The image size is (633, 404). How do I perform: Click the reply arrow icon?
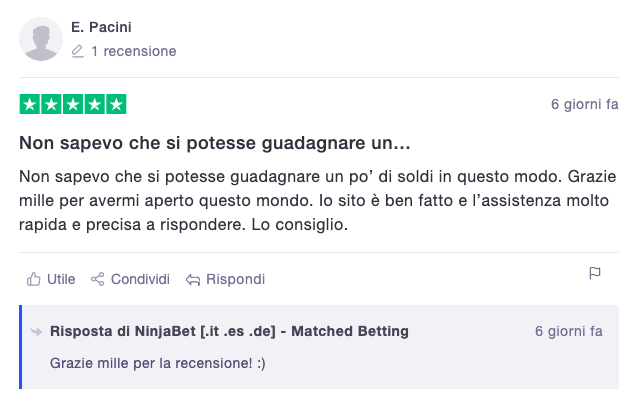tap(193, 279)
